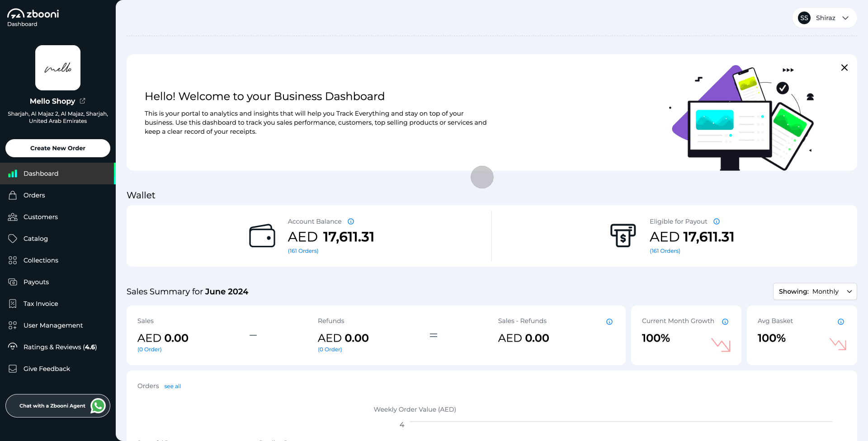The height and width of the screenshot is (441, 868).
Task: Open Payouts from the sidebar
Action: click(x=36, y=282)
